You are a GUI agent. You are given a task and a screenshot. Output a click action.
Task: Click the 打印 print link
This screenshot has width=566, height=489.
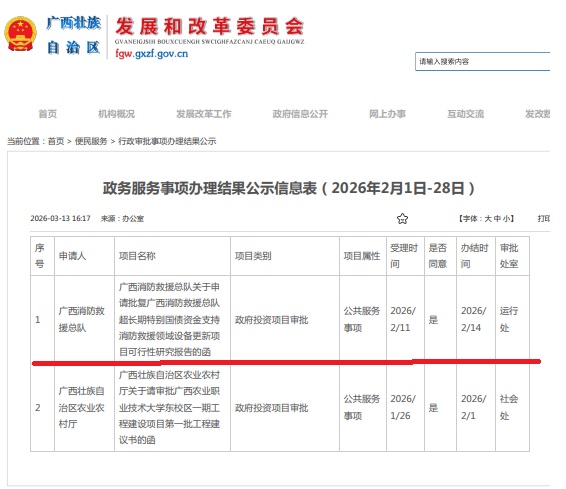pyautogui.click(x=543, y=219)
